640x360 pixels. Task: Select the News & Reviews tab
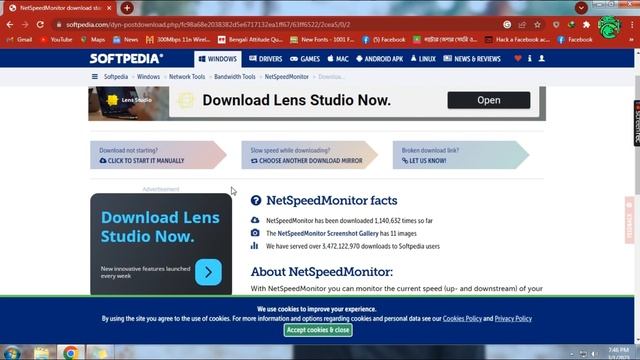[472, 59]
